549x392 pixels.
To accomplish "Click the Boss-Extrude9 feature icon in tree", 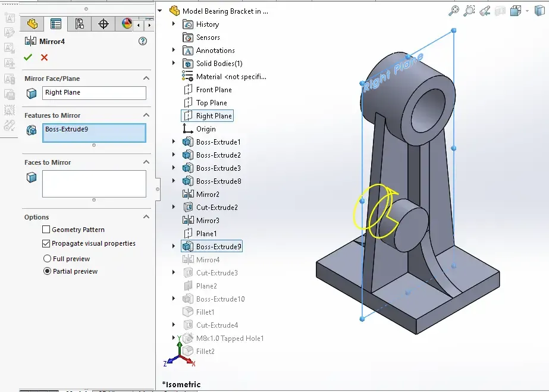I will click(x=188, y=246).
